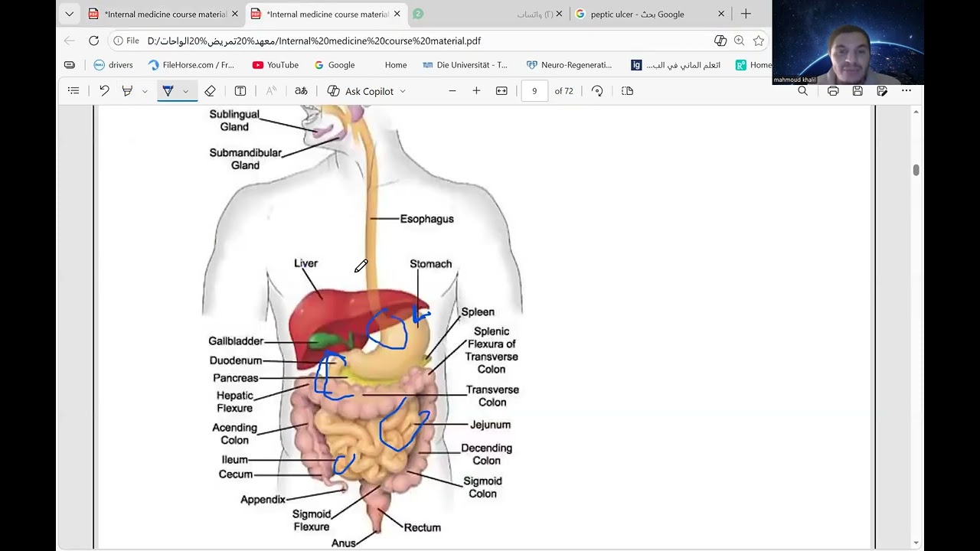The image size is (980, 551).
Task: Open the table of contents panel
Action: (x=73, y=91)
